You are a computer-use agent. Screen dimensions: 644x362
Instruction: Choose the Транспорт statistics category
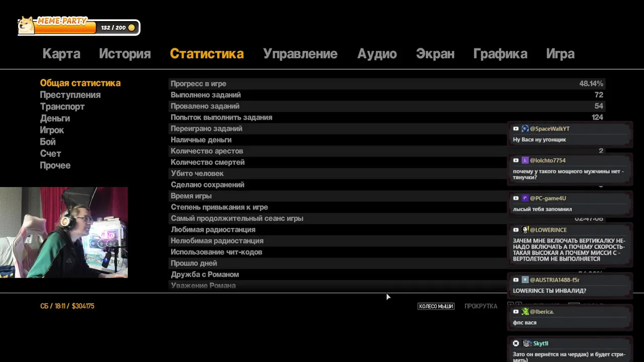[62, 107]
